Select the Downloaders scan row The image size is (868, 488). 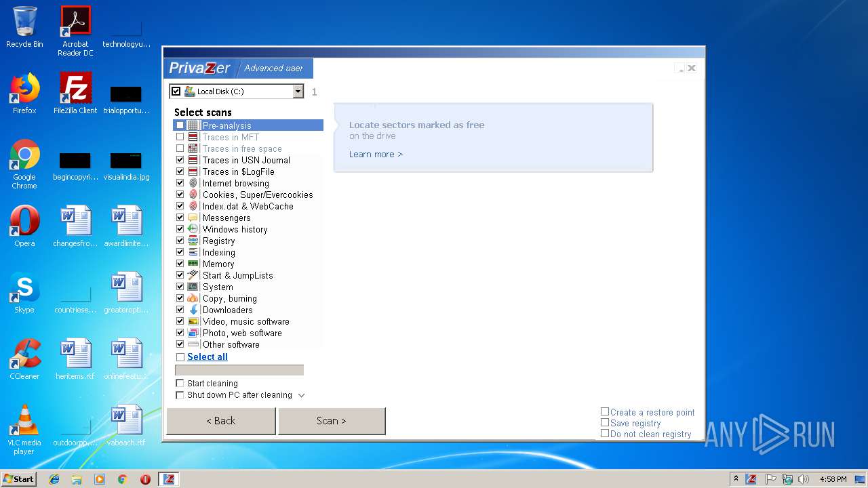tap(248, 310)
